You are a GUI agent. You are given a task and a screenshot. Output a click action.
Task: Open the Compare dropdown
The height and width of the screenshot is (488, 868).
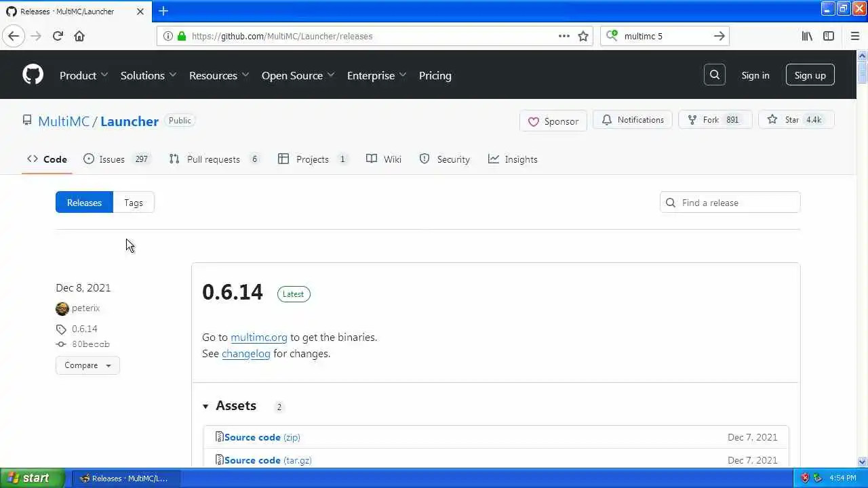[x=87, y=365]
